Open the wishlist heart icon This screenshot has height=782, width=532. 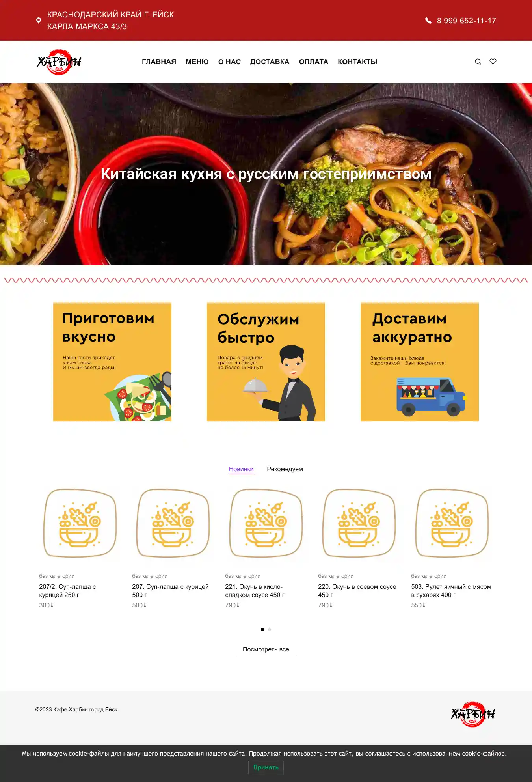[x=493, y=62]
